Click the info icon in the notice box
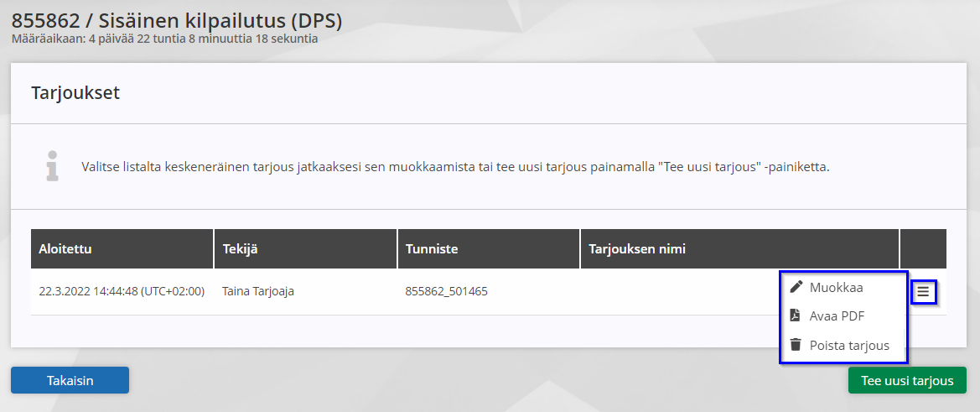980x412 pixels. [53, 165]
